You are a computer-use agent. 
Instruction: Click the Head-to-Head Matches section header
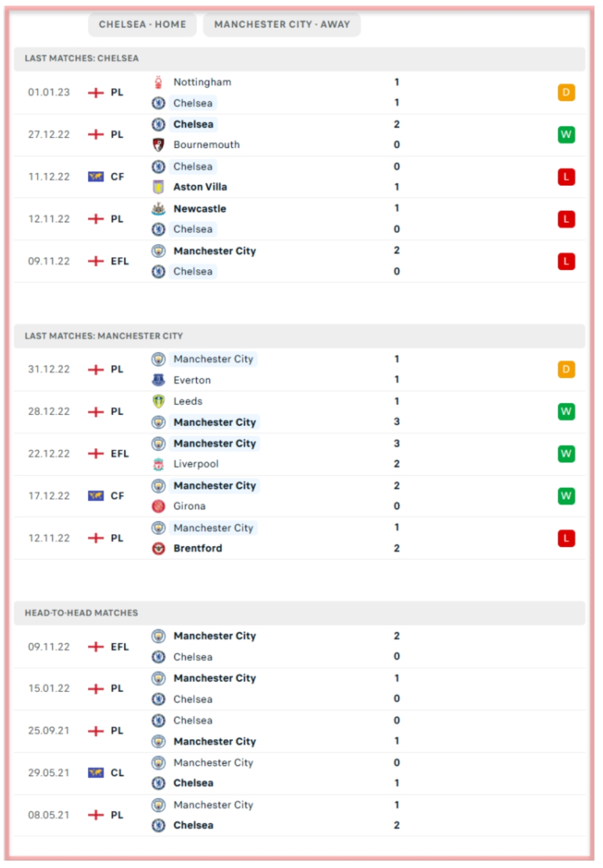81,613
